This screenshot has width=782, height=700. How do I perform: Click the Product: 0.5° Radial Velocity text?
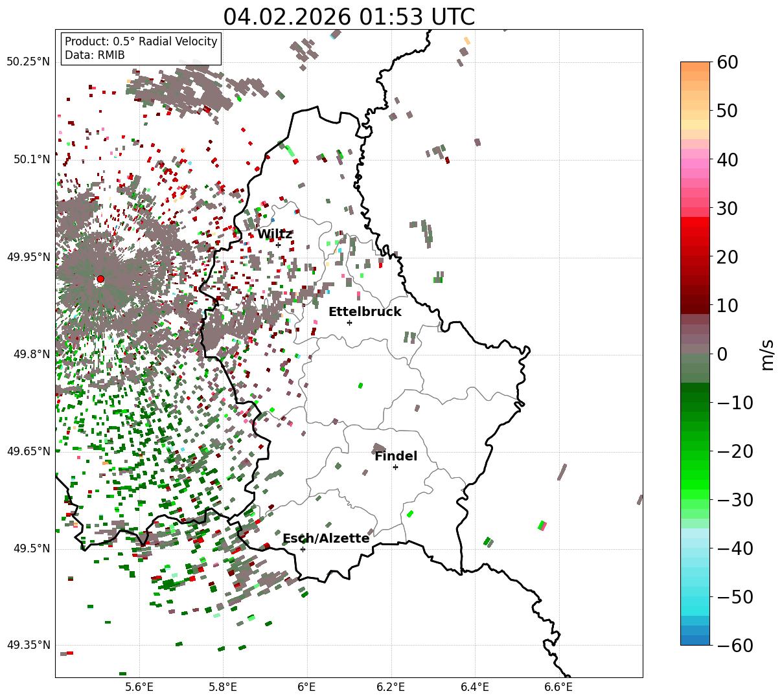(x=141, y=41)
